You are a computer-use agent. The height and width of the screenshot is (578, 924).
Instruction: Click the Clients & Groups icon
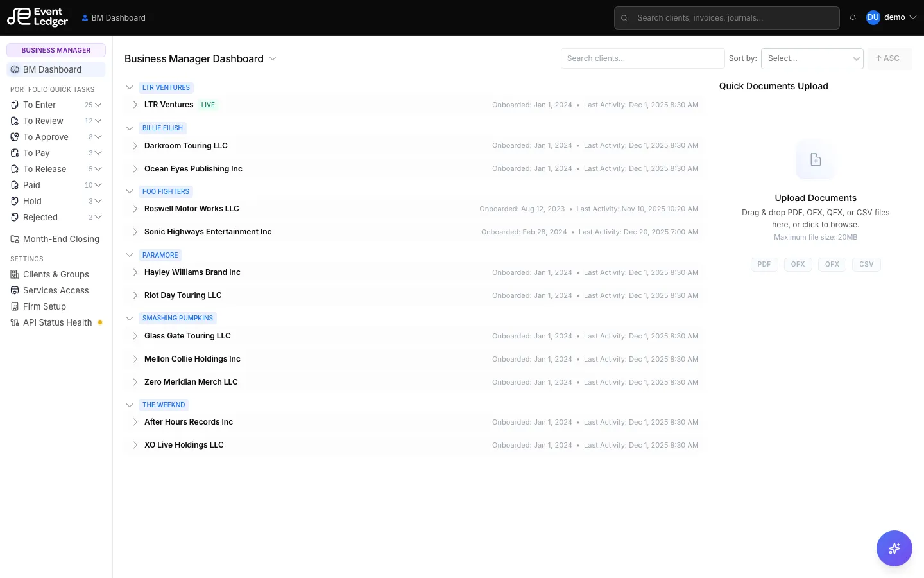15,274
